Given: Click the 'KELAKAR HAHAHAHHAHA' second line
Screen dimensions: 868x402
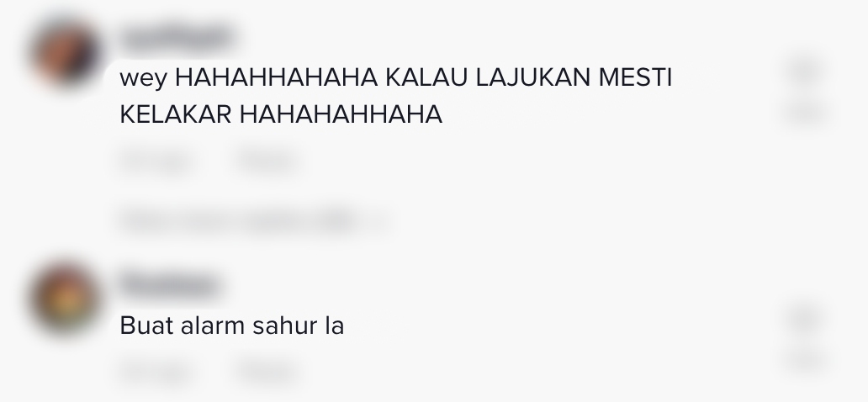Looking at the screenshot, I should click(x=281, y=114).
